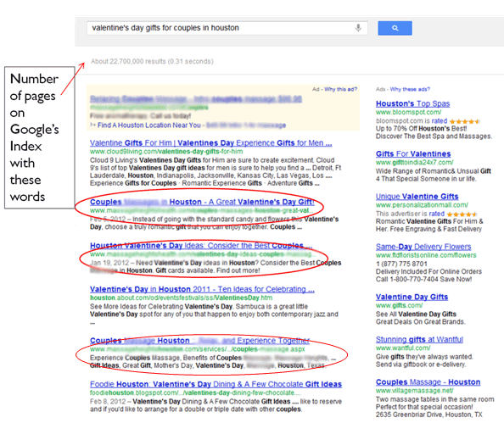Click 'rated' link under 'This advertiser is'

click(x=436, y=214)
